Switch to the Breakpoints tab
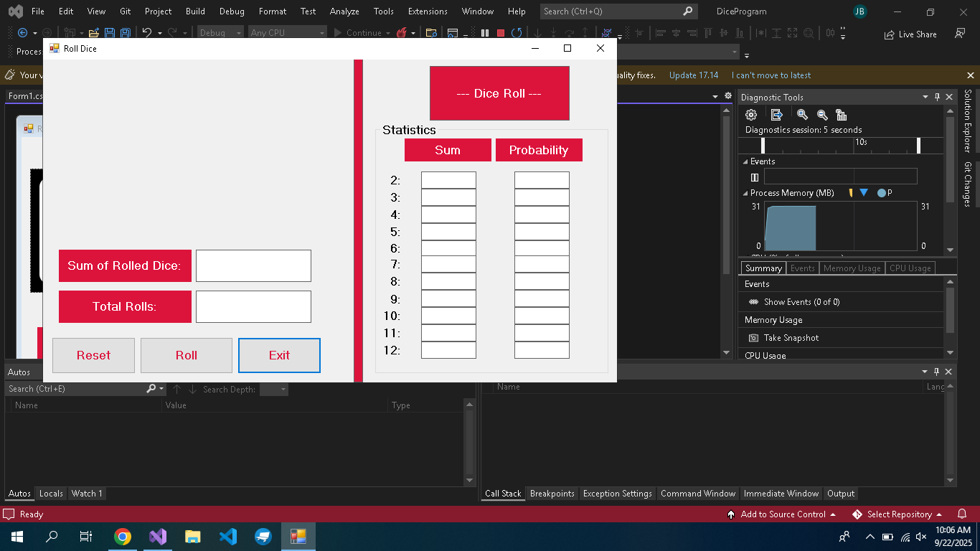Viewport: 980px width, 551px height. pyautogui.click(x=552, y=494)
